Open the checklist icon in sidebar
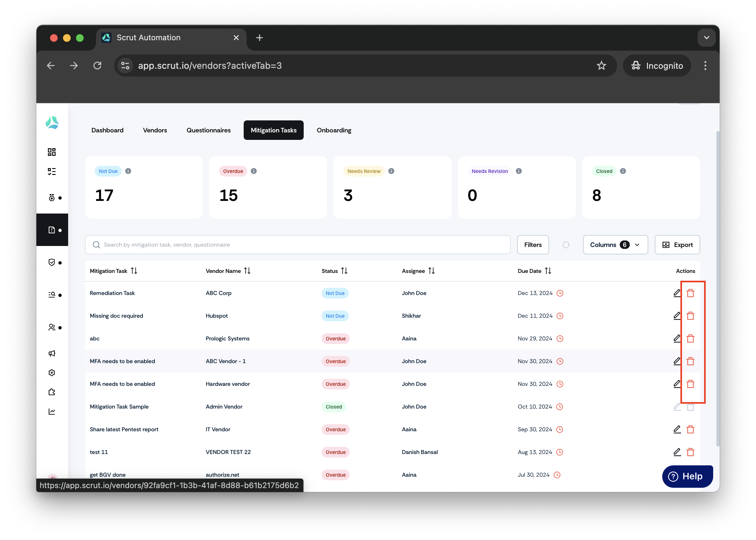This screenshot has height=540, width=756. [x=52, y=172]
